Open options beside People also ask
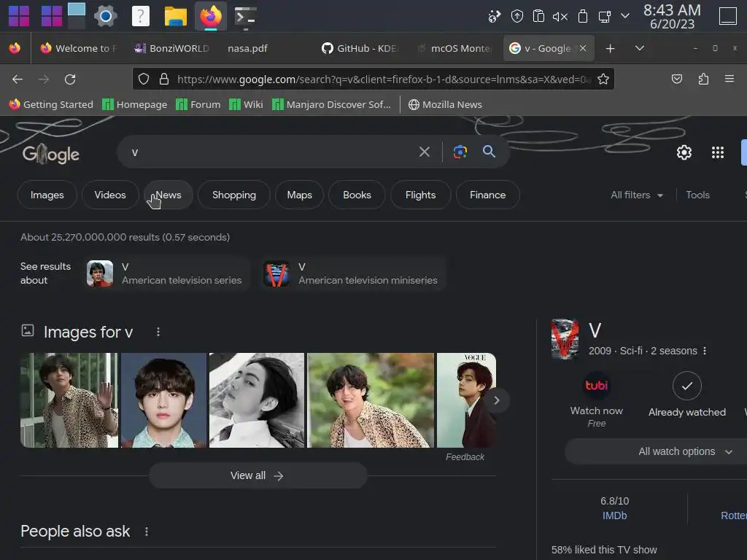747x560 pixels. (x=146, y=531)
